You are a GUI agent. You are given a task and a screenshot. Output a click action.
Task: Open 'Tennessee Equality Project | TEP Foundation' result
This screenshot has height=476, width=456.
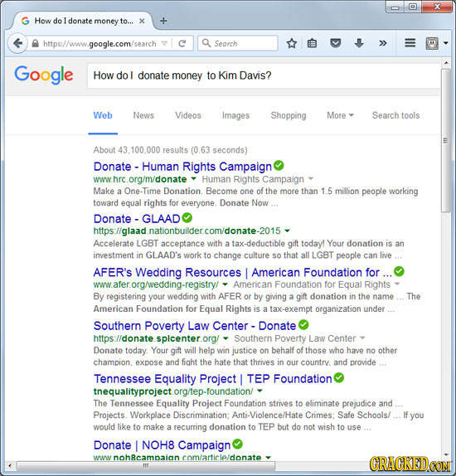click(x=213, y=379)
